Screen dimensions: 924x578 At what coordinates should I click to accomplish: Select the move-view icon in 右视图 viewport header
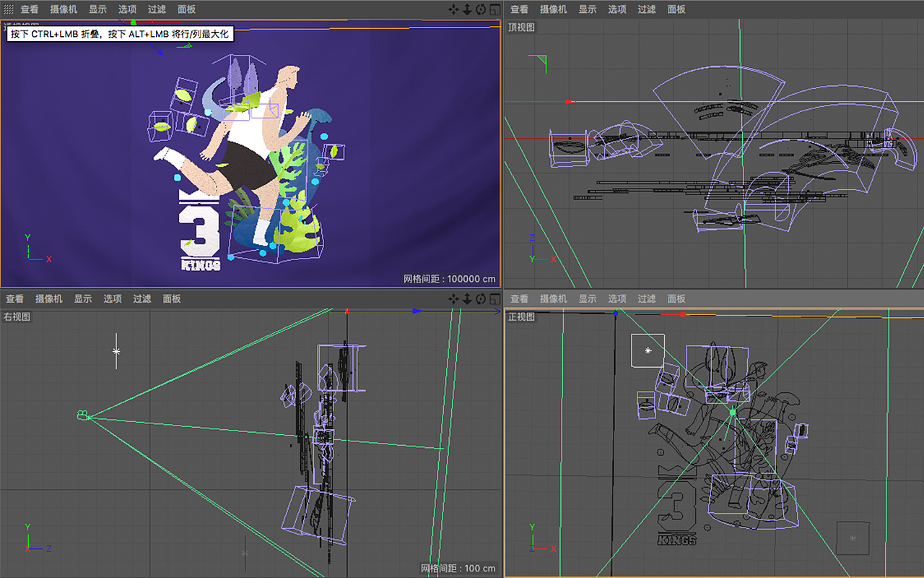pyautogui.click(x=453, y=298)
